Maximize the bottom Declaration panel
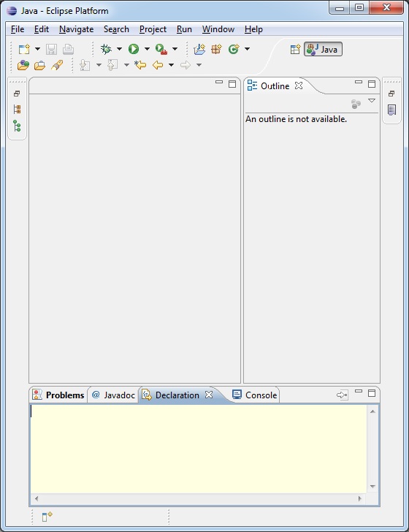 click(x=372, y=393)
